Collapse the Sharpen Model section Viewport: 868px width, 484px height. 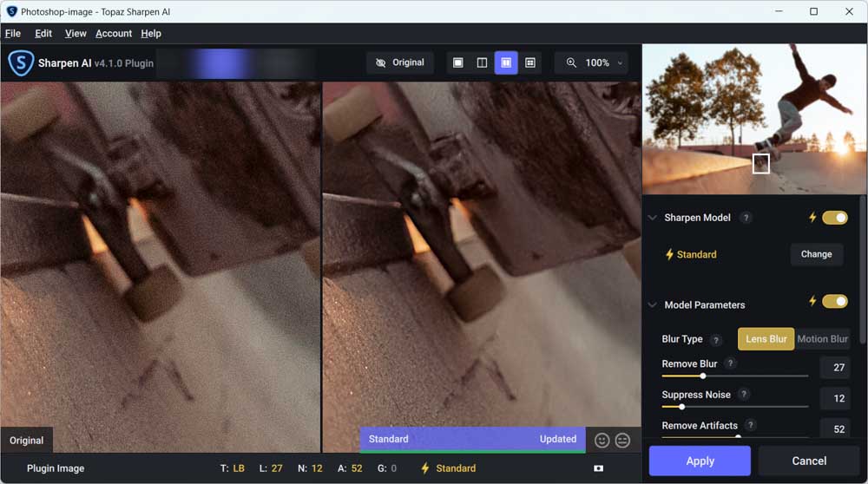coord(652,218)
